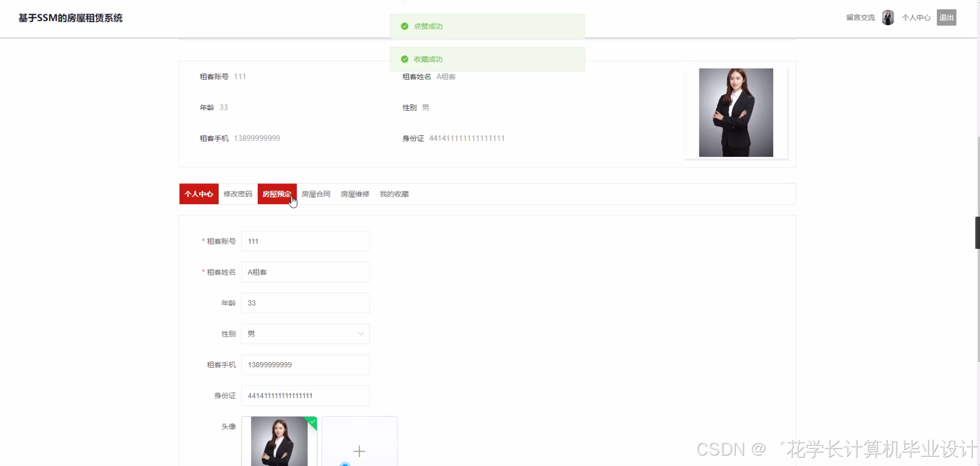Click the small user avatar in header
980x466 pixels.
[x=888, y=18]
